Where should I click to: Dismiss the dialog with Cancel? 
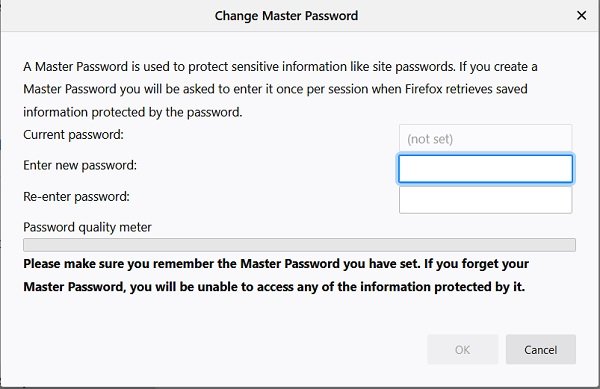click(541, 350)
